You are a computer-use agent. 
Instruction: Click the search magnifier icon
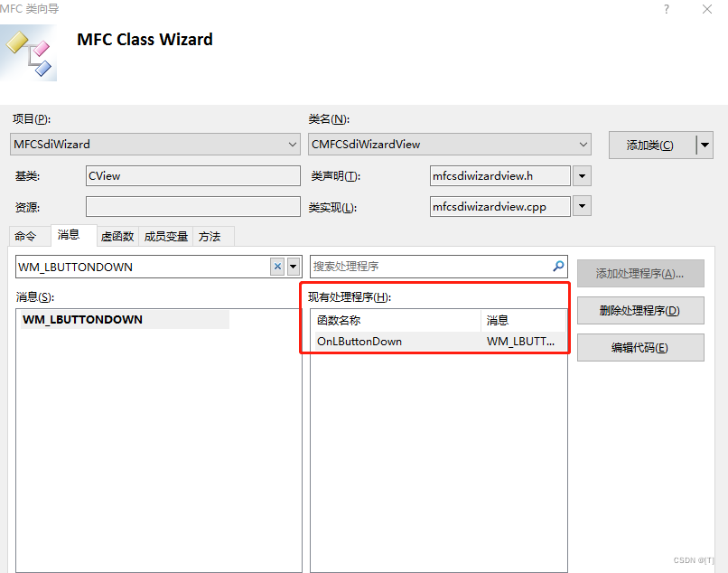click(x=557, y=268)
